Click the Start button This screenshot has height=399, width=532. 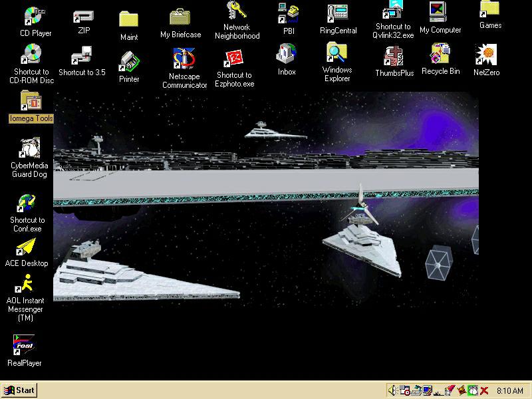[x=19, y=390]
